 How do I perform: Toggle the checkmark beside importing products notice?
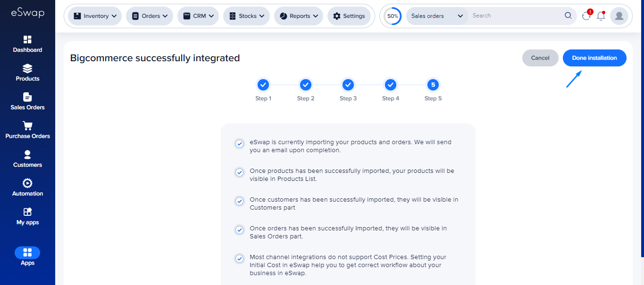240,144
